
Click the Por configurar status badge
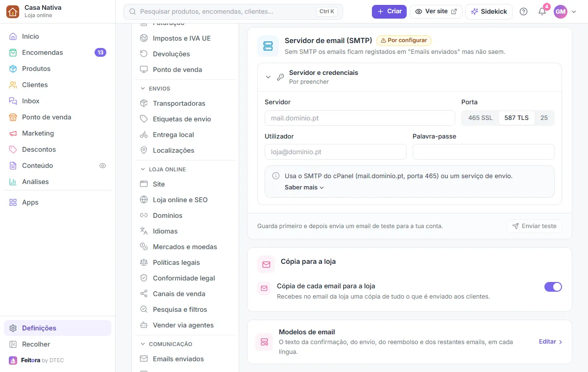[x=404, y=41]
